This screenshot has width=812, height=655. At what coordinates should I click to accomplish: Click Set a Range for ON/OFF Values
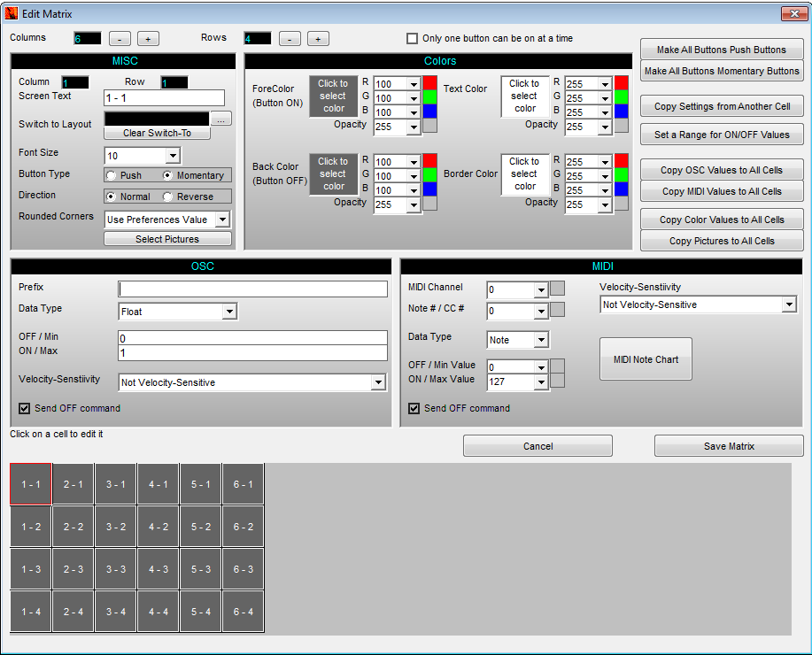pyautogui.click(x=722, y=135)
